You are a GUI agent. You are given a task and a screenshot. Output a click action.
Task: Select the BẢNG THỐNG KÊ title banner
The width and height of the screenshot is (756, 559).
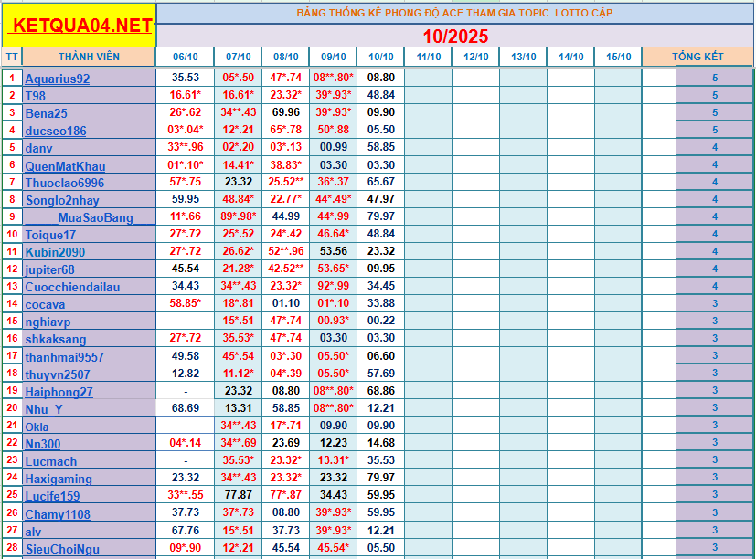point(455,13)
